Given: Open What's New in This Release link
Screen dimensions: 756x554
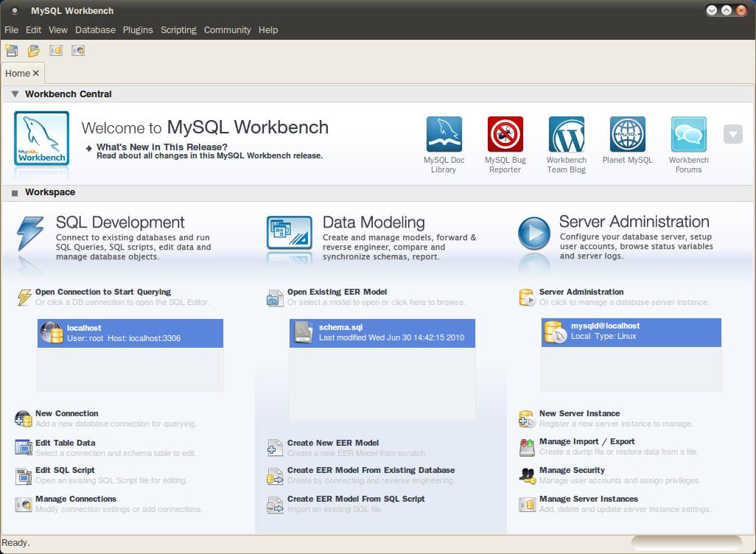Looking at the screenshot, I should click(x=162, y=147).
